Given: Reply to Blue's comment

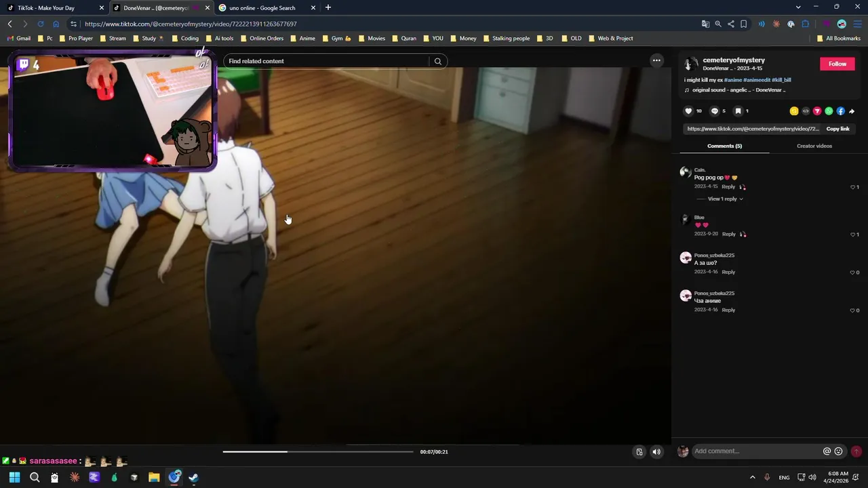Looking at the screenshot, I should tap(728, 234).
